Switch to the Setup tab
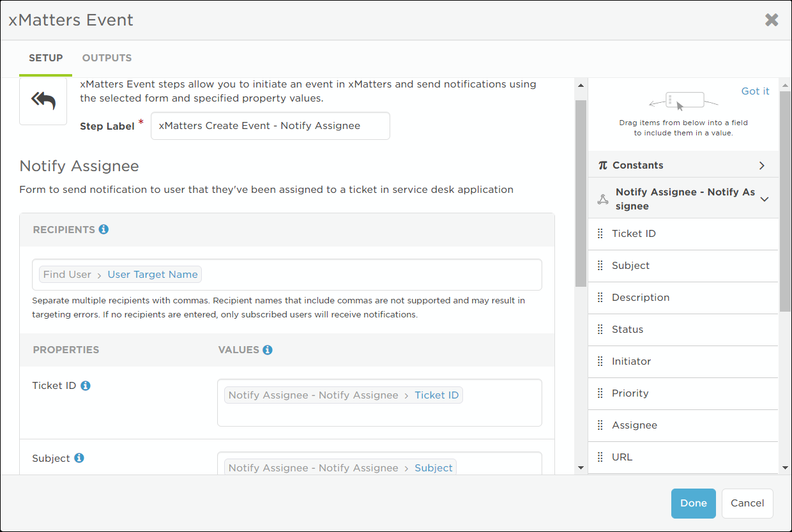 46,58
